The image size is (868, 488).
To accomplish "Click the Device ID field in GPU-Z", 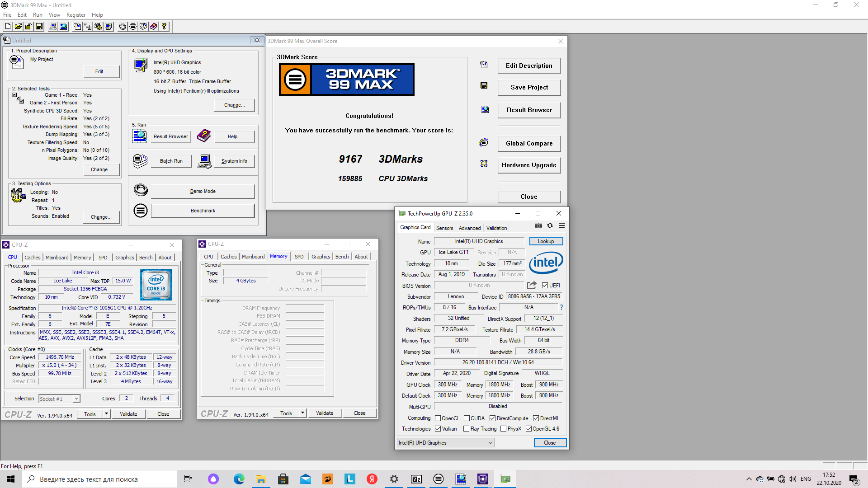I will (x=534, y=296).
